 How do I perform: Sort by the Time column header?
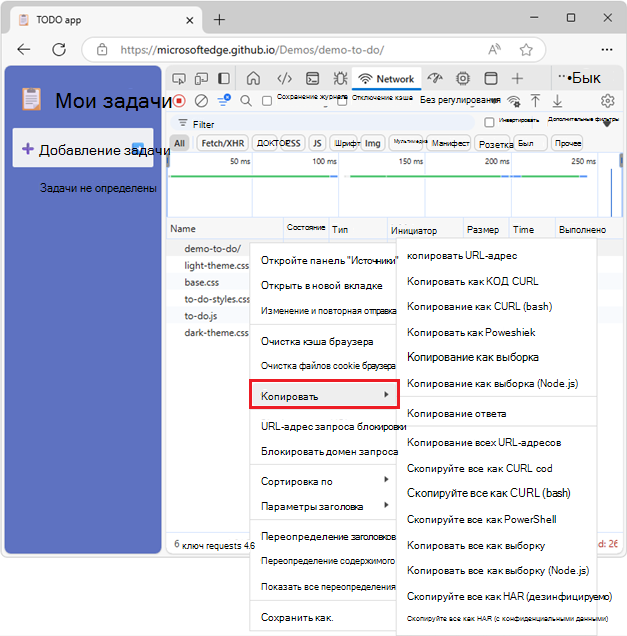[531, 230]
